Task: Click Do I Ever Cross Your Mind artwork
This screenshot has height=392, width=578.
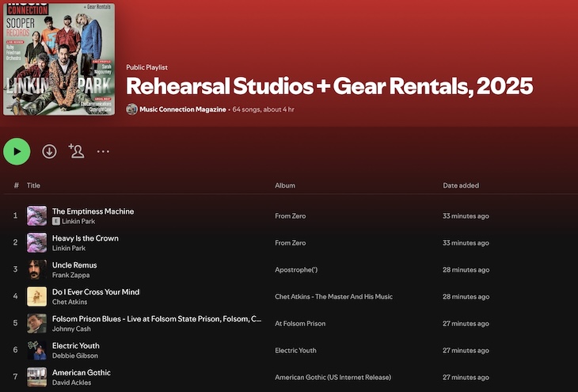Action: tap(37, 296)
